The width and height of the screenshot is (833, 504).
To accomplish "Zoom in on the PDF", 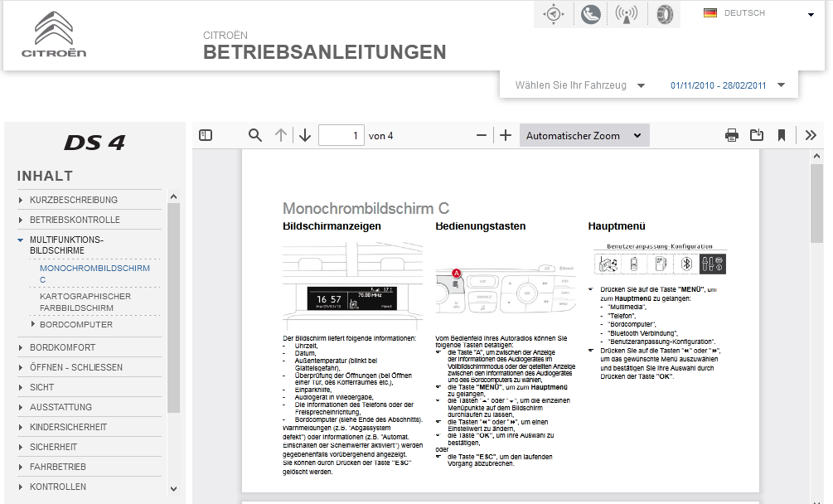I will tap(506, 135).
